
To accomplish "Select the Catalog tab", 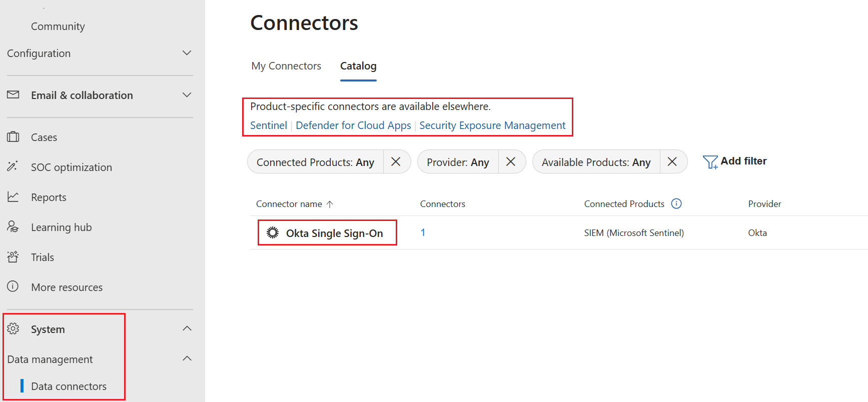I will point(358,66).
